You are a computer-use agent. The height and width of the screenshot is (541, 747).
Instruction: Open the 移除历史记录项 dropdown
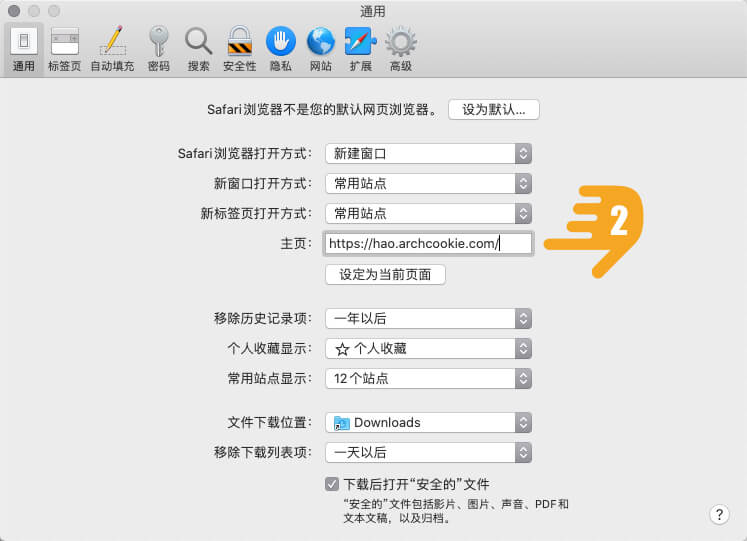pyautogui.click(x=428, y=319)
